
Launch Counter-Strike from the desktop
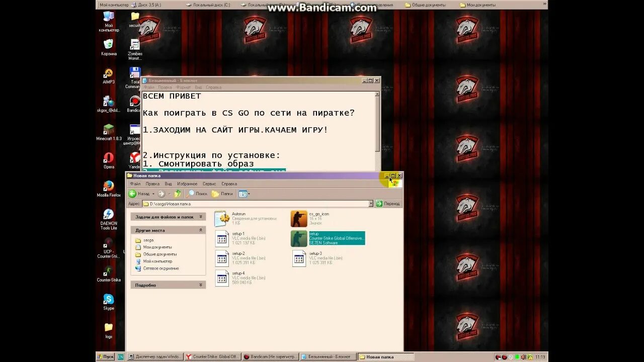coord(109,275)
